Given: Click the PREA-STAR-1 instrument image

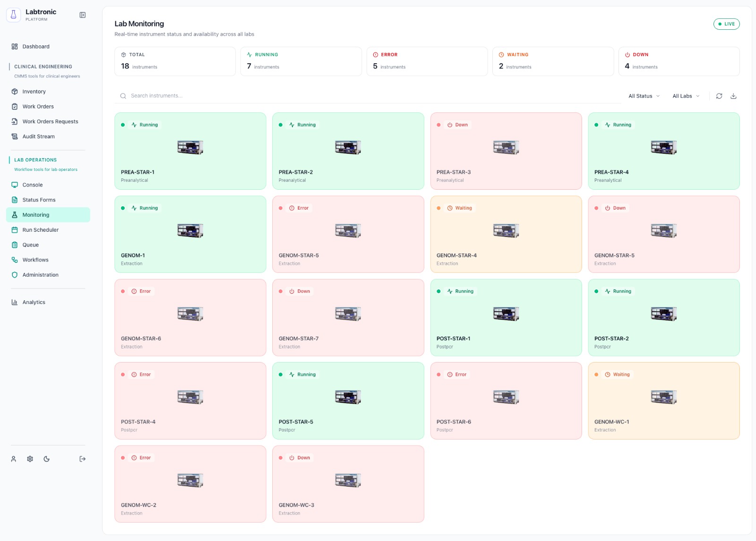Looking at the screenshot, I should pyautogui.click(x=190, y=147).
